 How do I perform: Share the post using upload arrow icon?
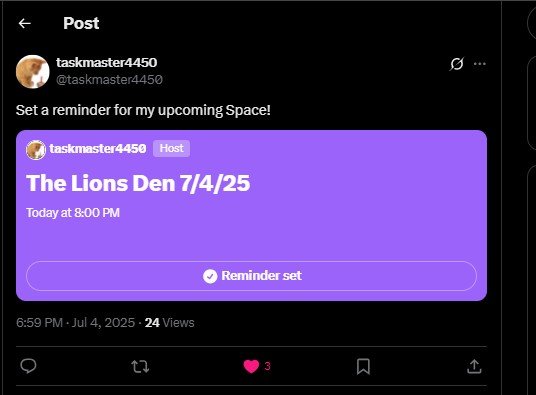[474, 366]
